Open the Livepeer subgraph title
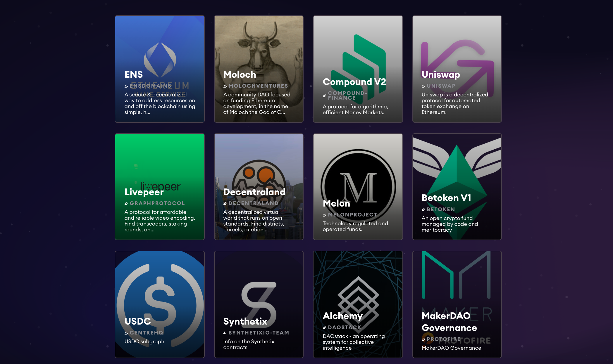Screen dimensions: 613x364 [x=144, y=192]
